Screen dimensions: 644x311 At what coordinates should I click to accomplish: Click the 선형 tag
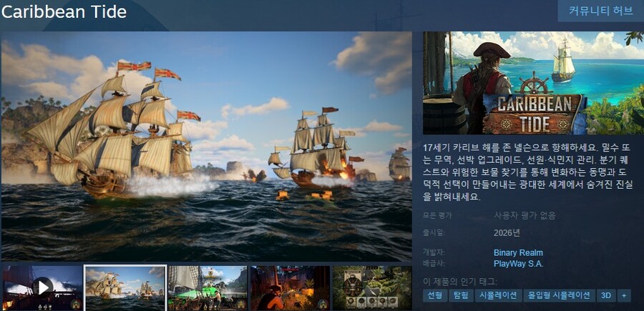click(x=435, y=295)
